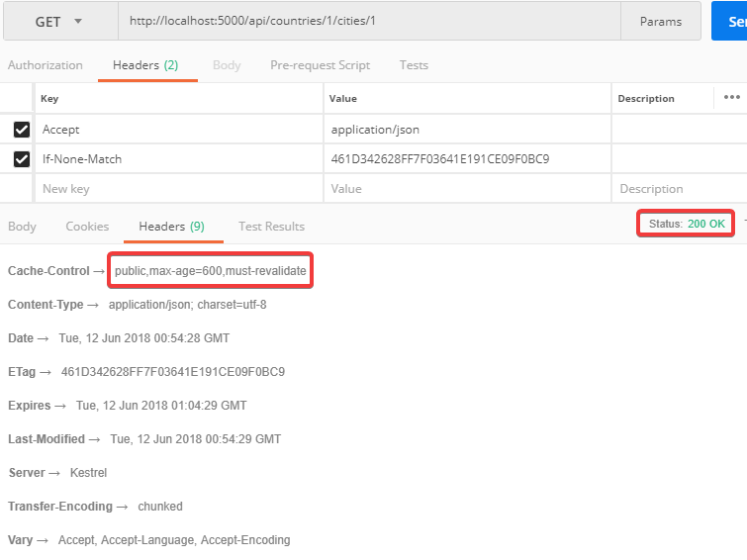747x560 pixels.
Task: Uncheck the Accept header checkbox
Action: (21, 130)
